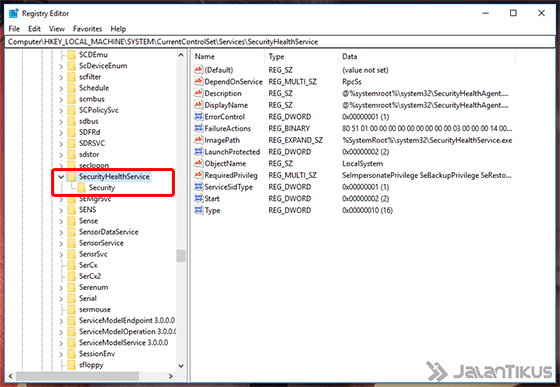The height and width of the screenshot is (387, 560).
Task: Click the tree scroll up arrow
Action: 181,55
